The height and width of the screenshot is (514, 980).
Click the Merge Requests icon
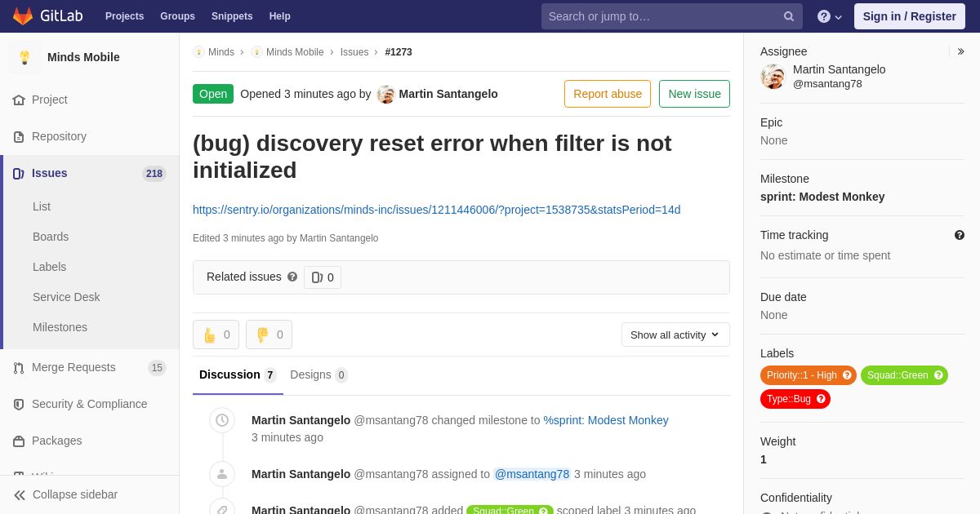pos(19,367)
